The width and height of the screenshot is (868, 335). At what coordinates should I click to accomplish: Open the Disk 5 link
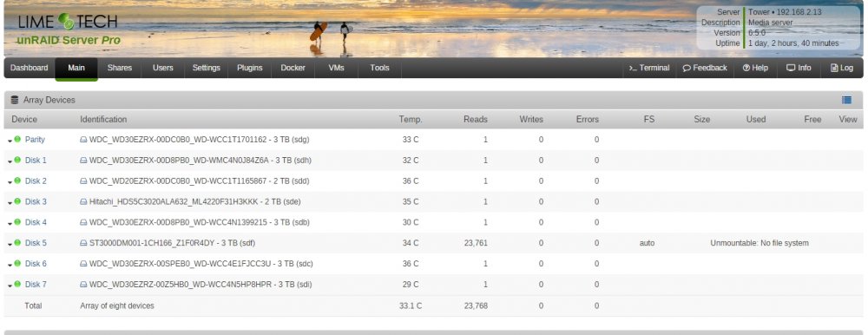pyautogui.click(x=36, y=243)
